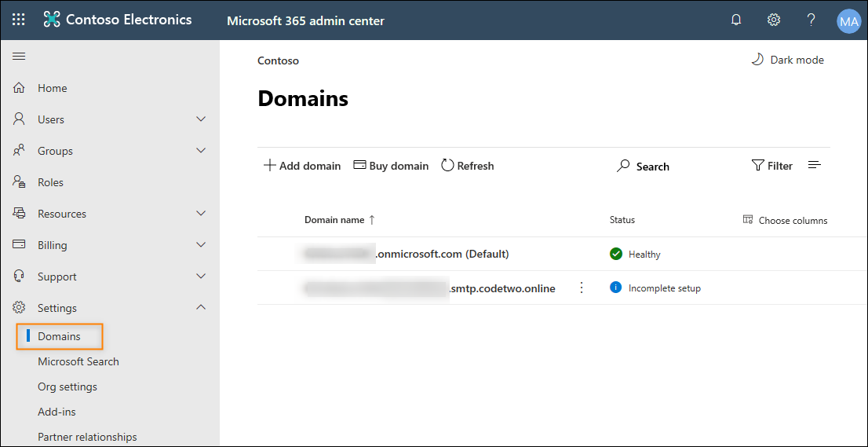
Task: Click the card icon of Buy domain
Action: pos(359,166)
